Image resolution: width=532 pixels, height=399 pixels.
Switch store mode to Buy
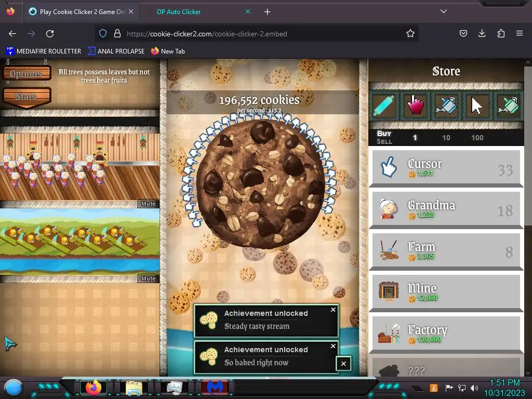pyautogui.click(x=384, y=134)
